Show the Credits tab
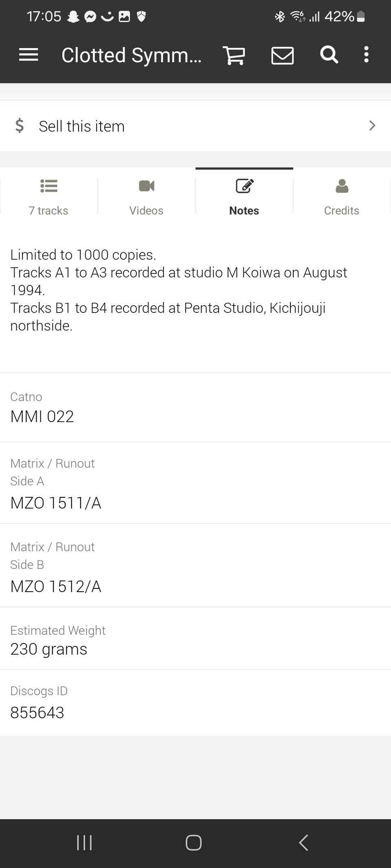Image resolution: width=391 pixels, height=868 pixels. (x=342, y=197)
